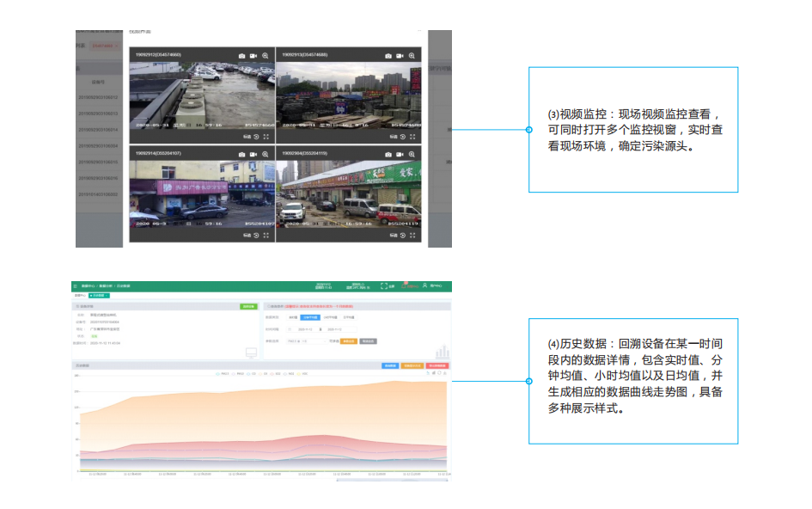Image resolution: width=812 pixels, height=509 pixels.
Task: Open the alert bell notifications
Action: pos(404,286)
